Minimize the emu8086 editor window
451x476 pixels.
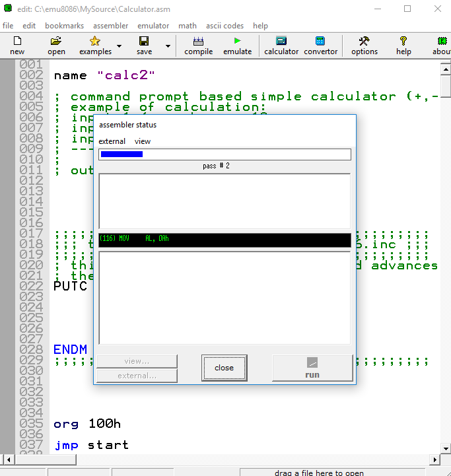[378, 9]
